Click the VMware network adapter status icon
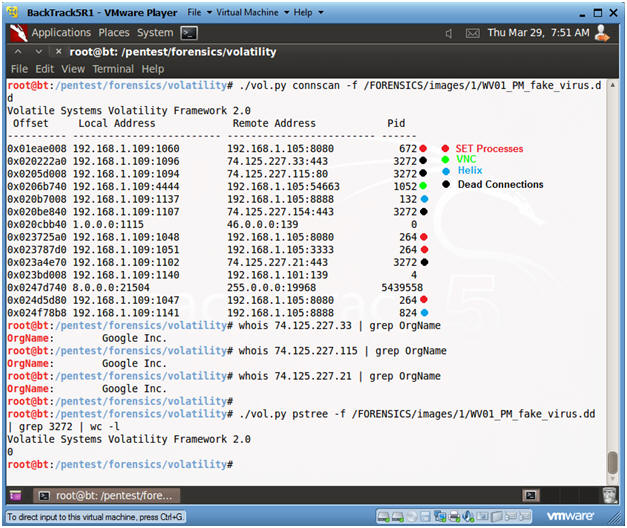 (x=440, y=517)
